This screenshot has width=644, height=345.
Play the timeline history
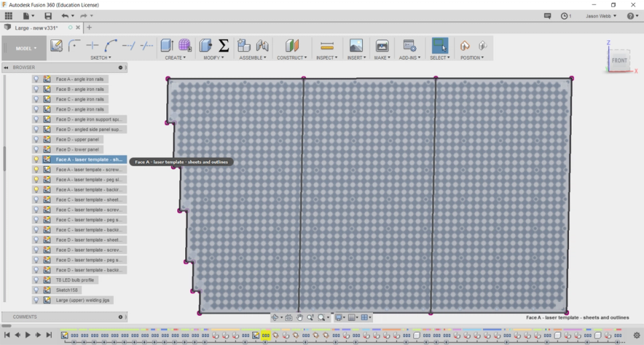point(28,335)
